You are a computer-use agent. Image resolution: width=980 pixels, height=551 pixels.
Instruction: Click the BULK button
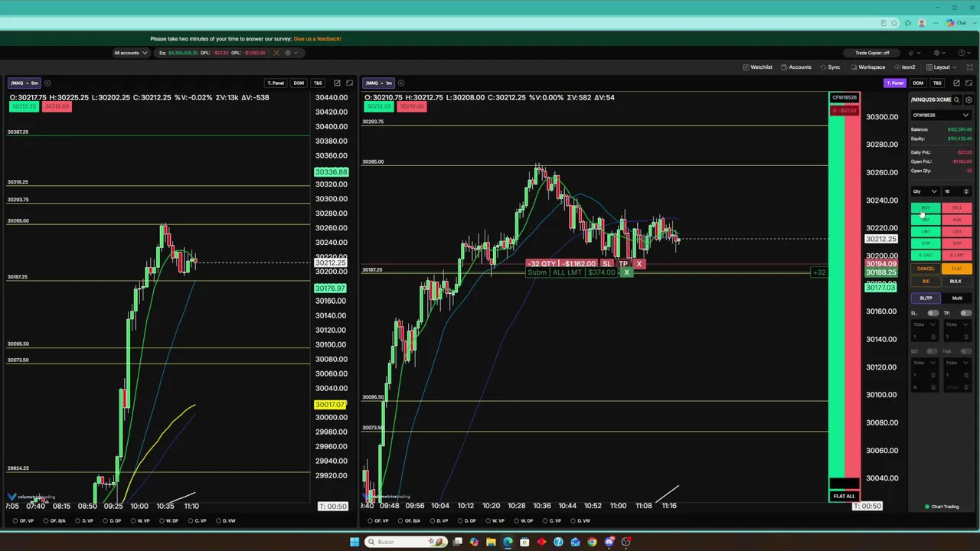point(957,281)
